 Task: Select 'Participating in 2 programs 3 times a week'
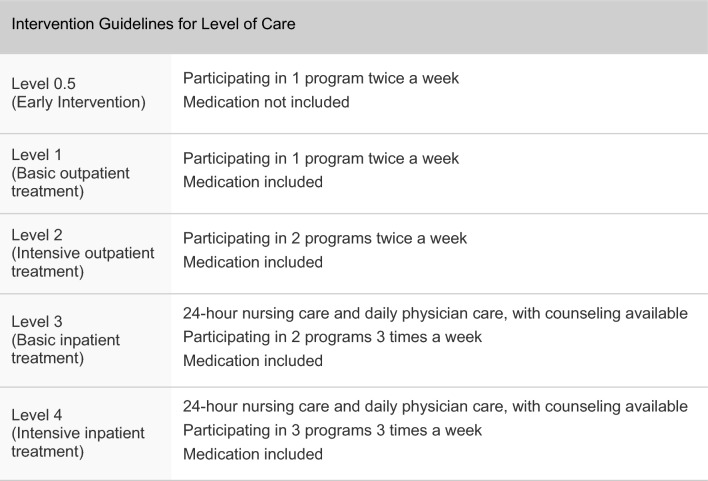pos(332,337)
